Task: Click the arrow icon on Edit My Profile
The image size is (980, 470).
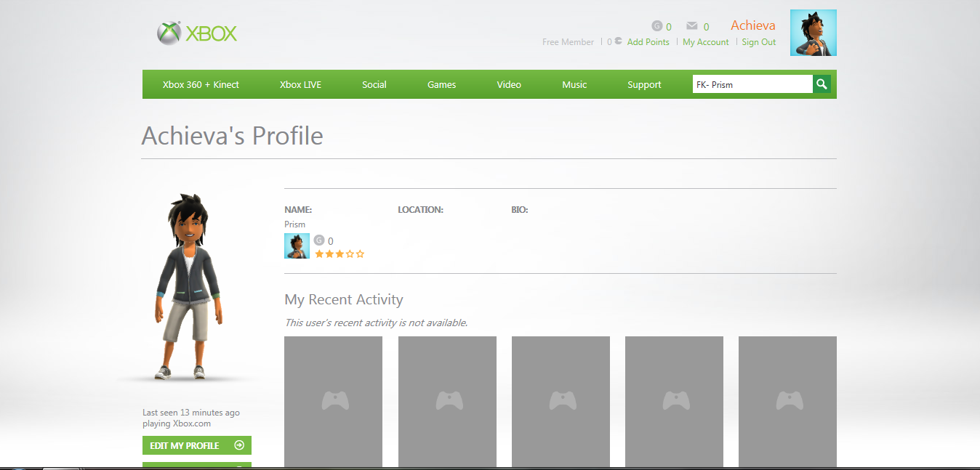Action: pyautogui.click(x=239, y=445)
